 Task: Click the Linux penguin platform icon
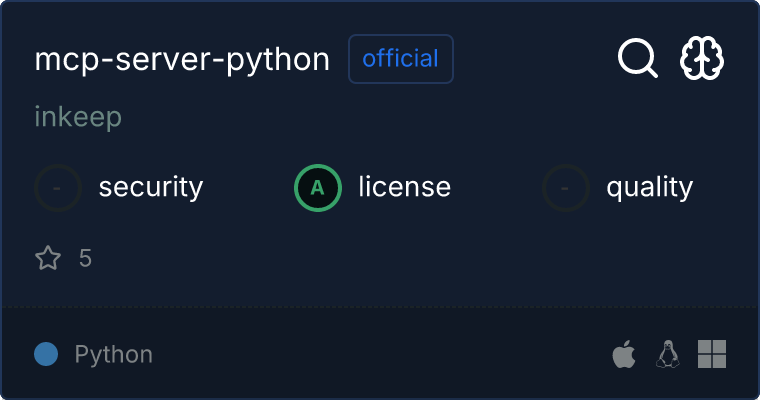pyautogui.click(x=667, y=354)
